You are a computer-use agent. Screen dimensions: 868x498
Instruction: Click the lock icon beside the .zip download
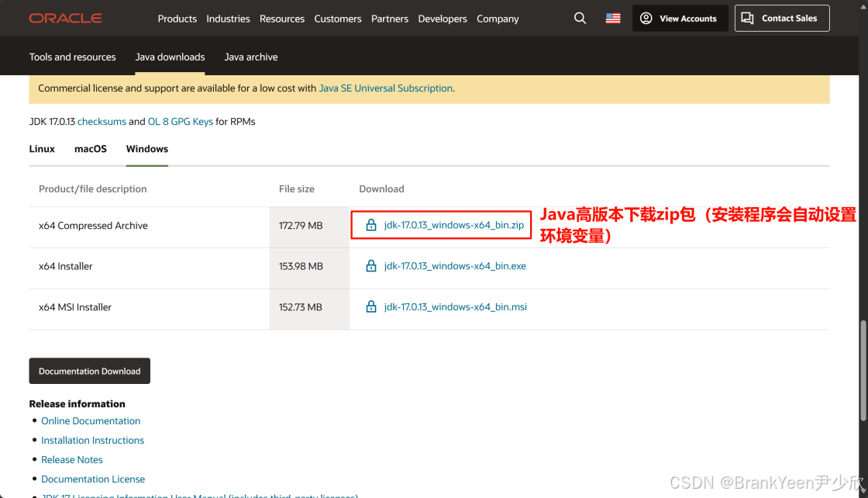coord(371,225)
